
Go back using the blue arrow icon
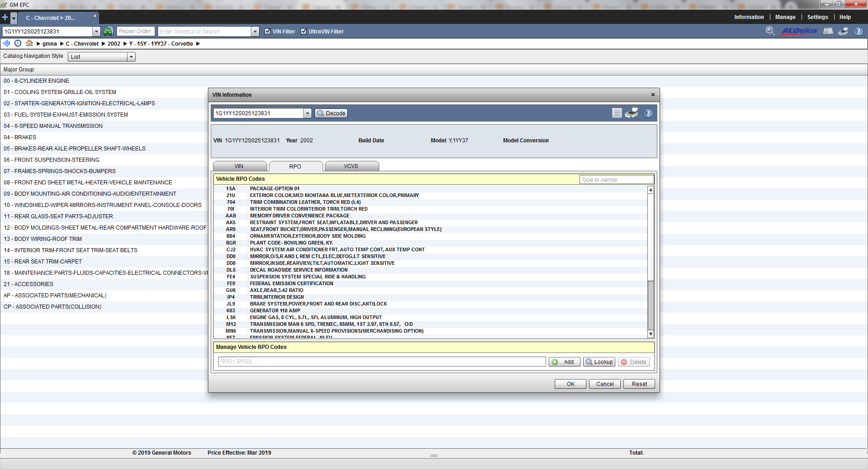[6, 43]
